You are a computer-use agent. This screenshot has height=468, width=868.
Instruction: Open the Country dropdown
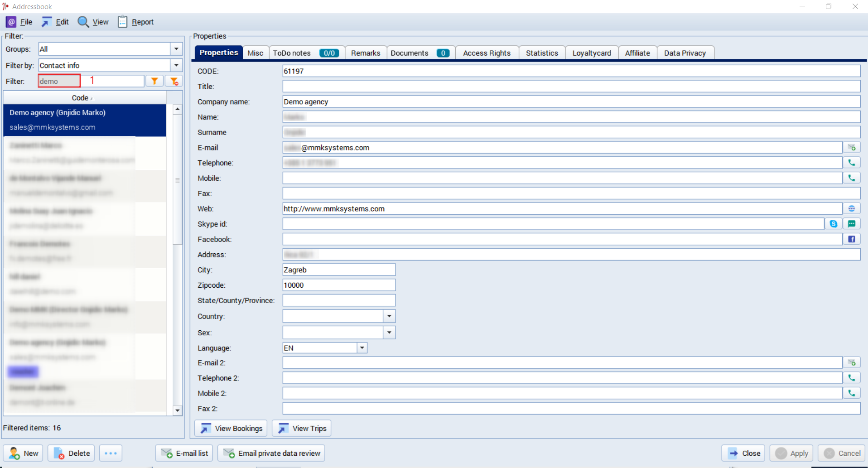coord(389,316)
